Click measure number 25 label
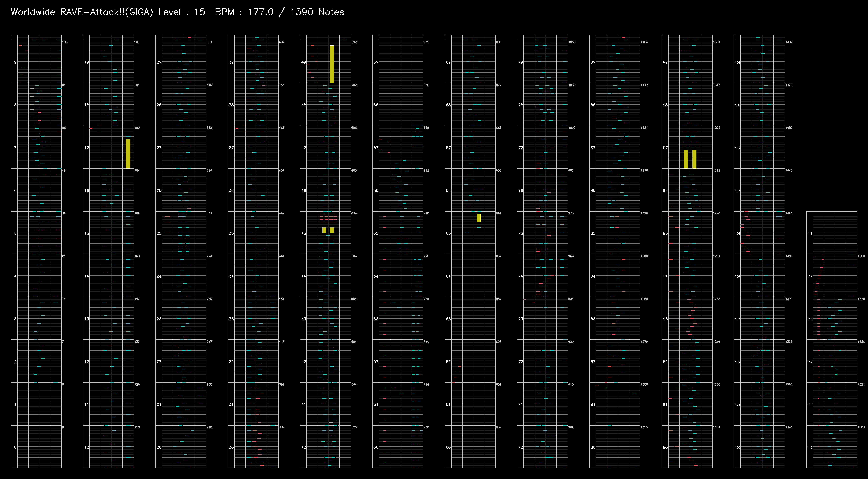 click(159, 233)
